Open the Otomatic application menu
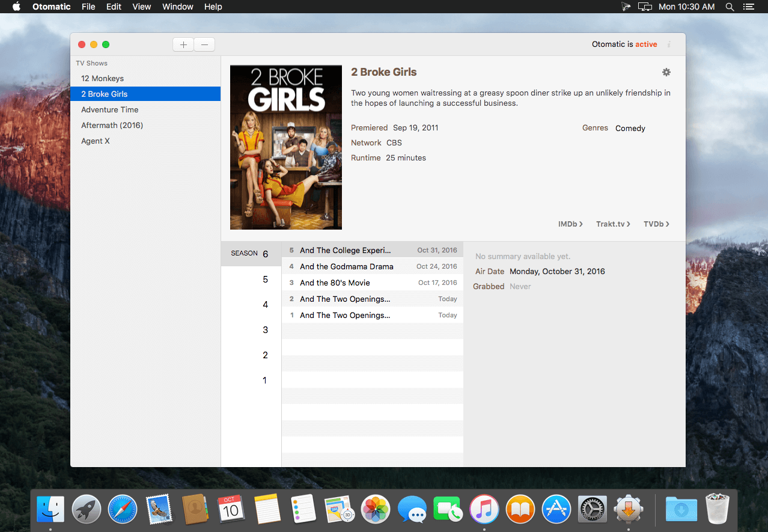Screen dimensions: 768x532 (52, 7)
